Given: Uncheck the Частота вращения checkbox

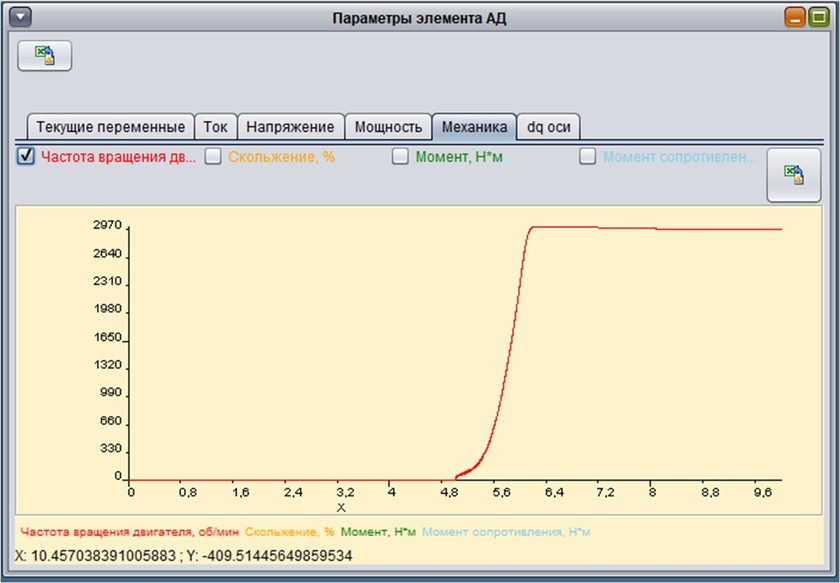Looking at the screenshot, I should click(x=27, y=156).
